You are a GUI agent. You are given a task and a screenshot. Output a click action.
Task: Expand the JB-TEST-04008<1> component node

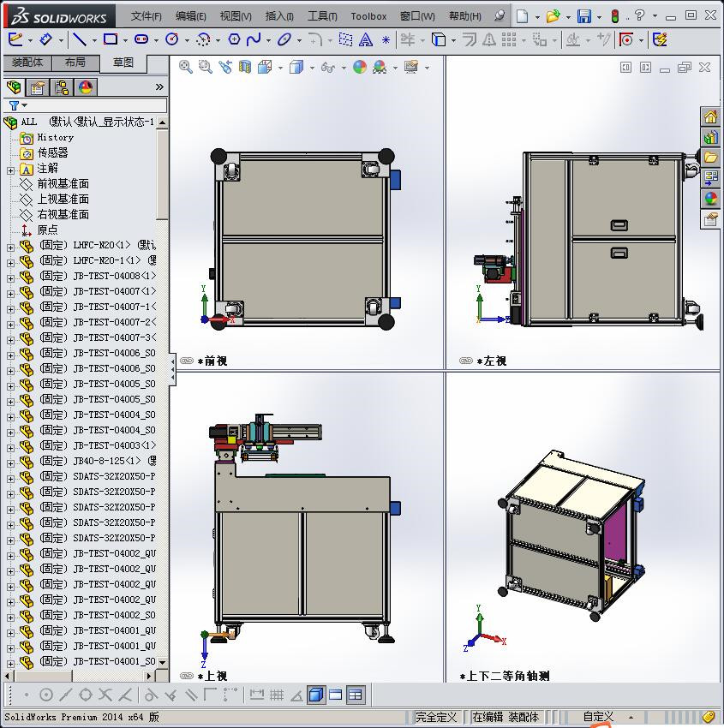(10, 278)
